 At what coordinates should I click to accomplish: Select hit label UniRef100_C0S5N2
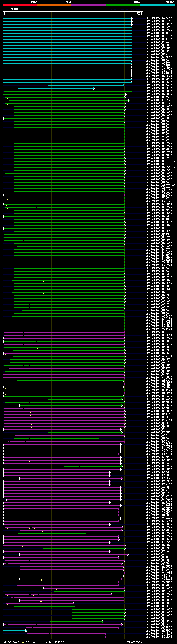(x=159, y=542)
